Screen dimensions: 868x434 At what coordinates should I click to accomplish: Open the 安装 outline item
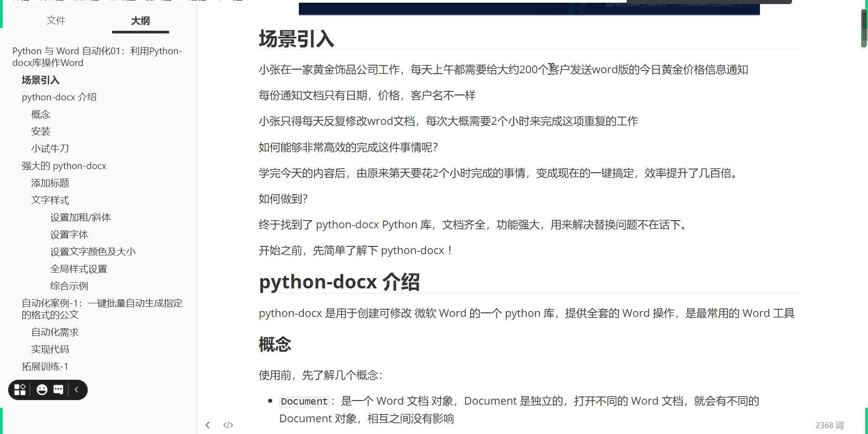(41, 131)
